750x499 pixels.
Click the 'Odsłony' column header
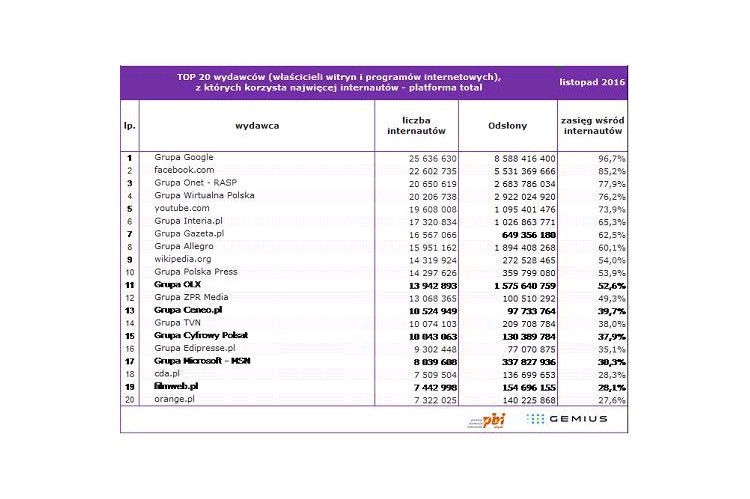click(508, 125)
